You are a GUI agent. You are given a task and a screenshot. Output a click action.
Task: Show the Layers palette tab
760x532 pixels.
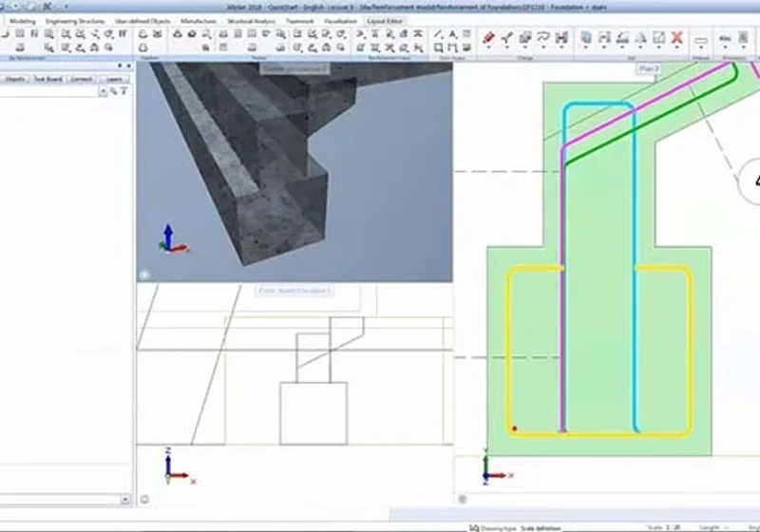pos(114,79)
